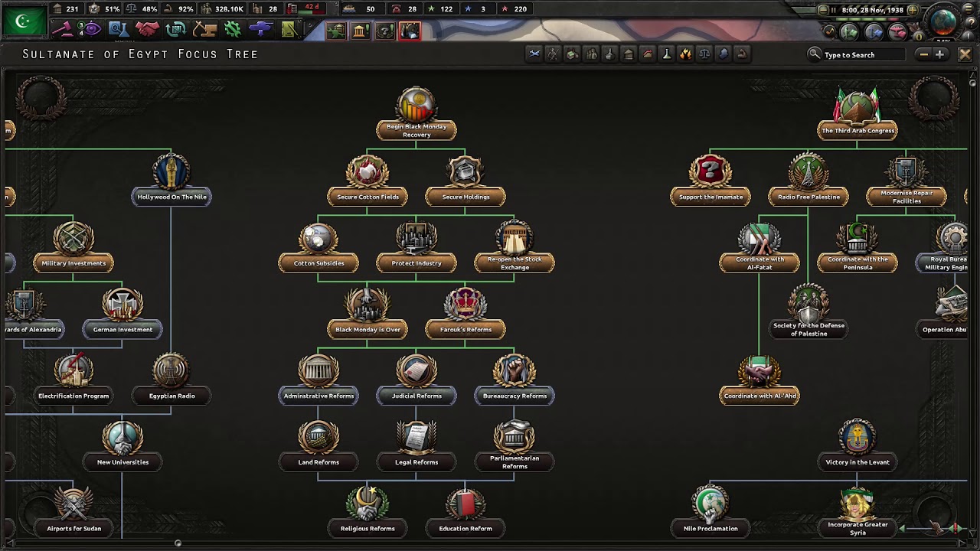Toggle the manpower focus filter

(591, 54)
